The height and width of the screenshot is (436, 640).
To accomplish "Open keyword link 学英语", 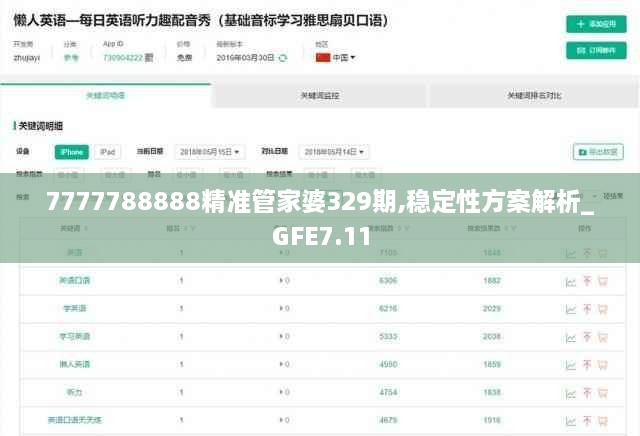I will pos(75,308).
